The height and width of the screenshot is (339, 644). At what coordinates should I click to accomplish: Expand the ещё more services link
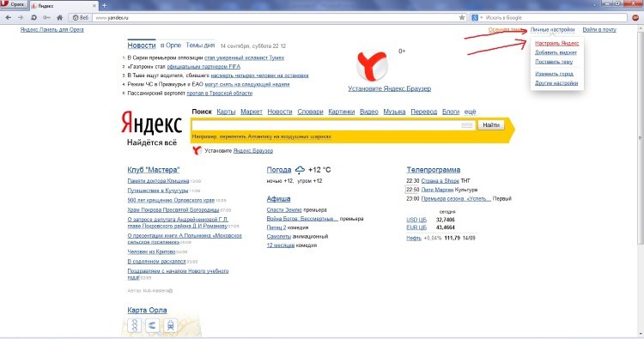pos(470,112)
